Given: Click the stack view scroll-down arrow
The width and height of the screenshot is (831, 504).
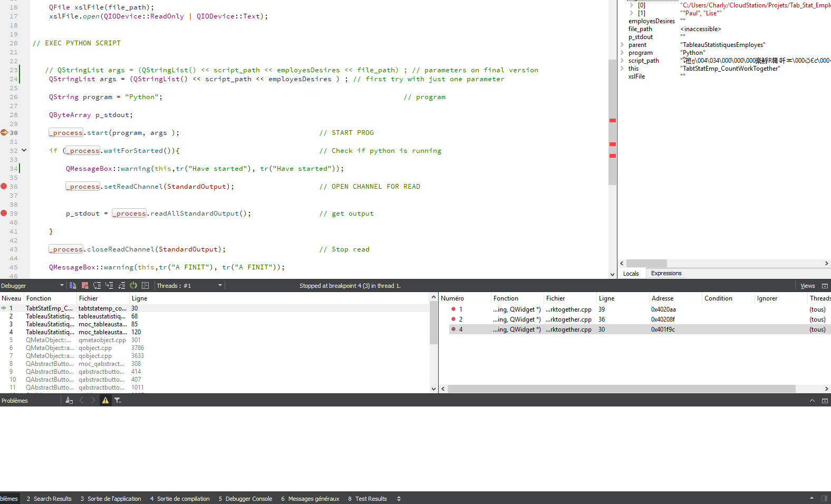Looking at the screenshot, I should [x=433, y=389].
